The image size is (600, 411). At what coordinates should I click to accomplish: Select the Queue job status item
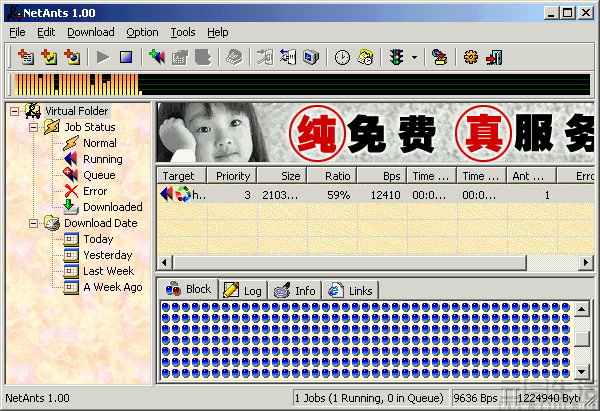99,175
